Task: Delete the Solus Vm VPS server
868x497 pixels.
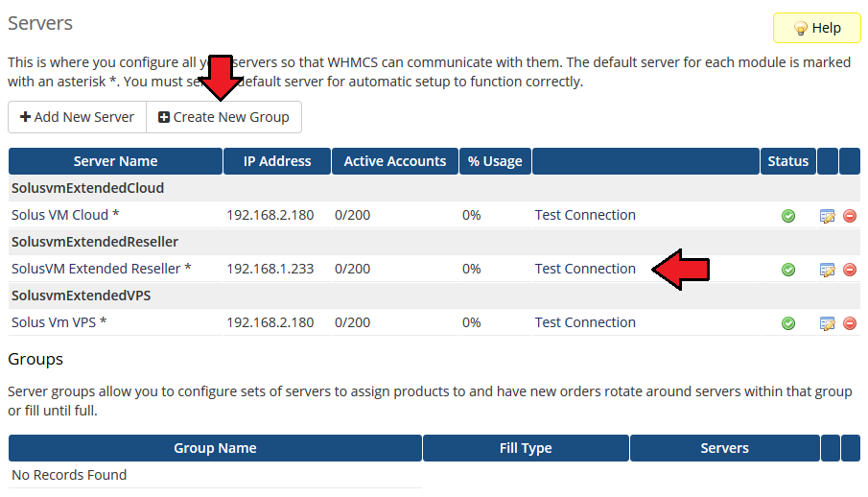Action: point(849,323)
